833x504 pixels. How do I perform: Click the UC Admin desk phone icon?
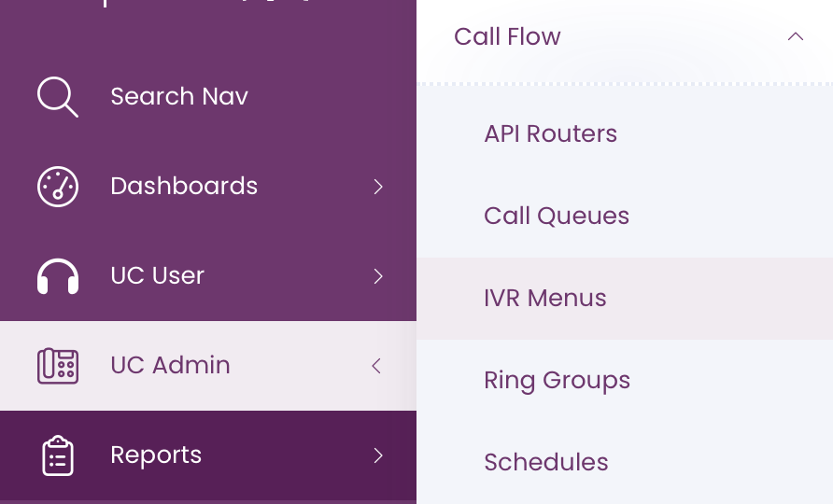pos(58,365)
